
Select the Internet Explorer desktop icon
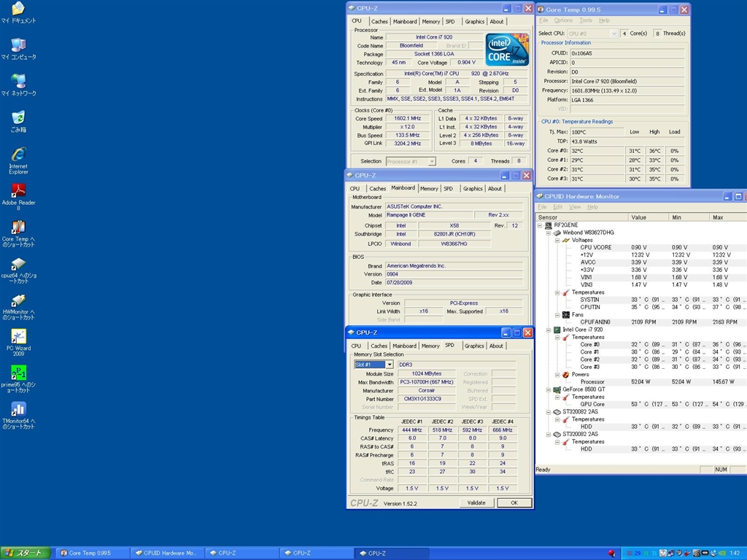(18, 155)
